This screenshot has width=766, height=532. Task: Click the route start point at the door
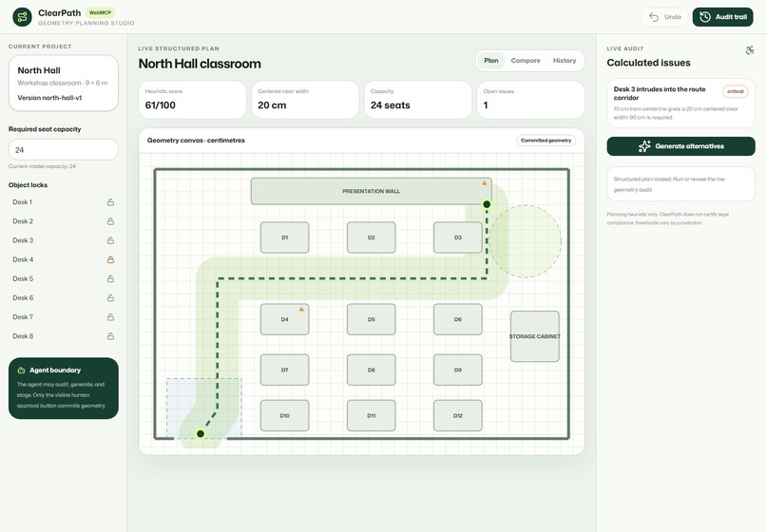[201, 434]
